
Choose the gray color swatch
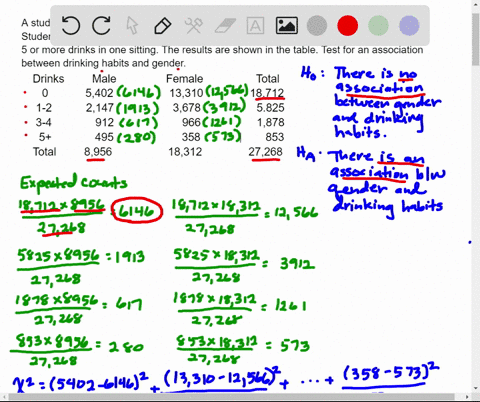point(317,26)
